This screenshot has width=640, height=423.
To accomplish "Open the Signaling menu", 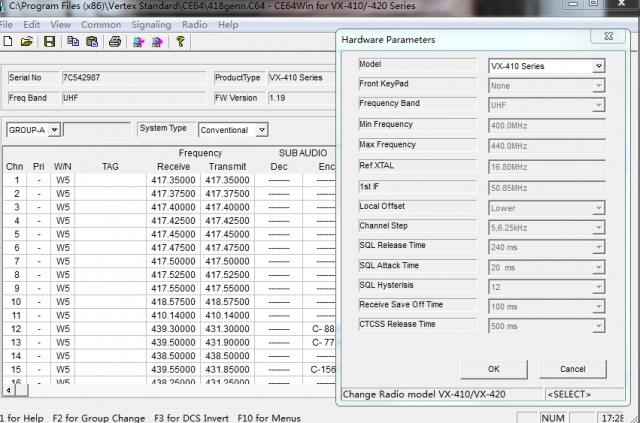I will pyautogui.click(x=151, y=24).
